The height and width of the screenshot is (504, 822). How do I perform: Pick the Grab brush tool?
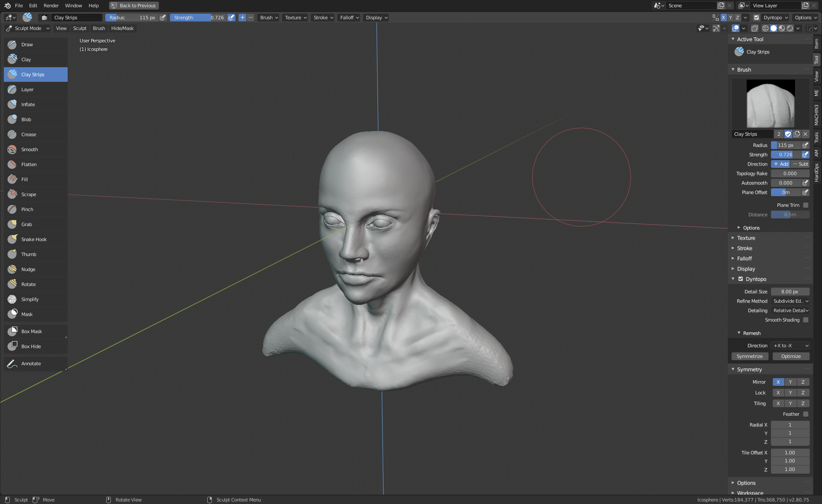coord(27,224)
